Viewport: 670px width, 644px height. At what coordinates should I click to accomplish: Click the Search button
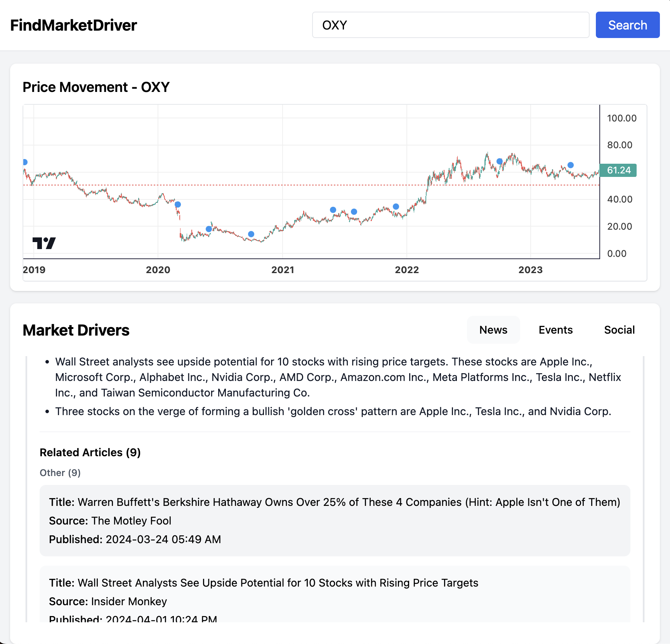pyautogui.click(x=627, y=25)
